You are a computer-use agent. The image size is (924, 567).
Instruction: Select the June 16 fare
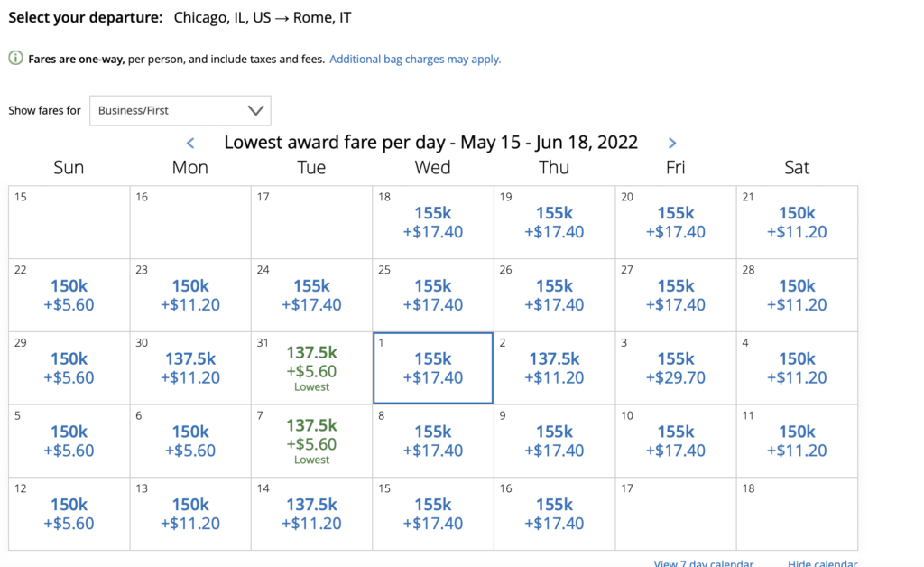click(553, 513)
